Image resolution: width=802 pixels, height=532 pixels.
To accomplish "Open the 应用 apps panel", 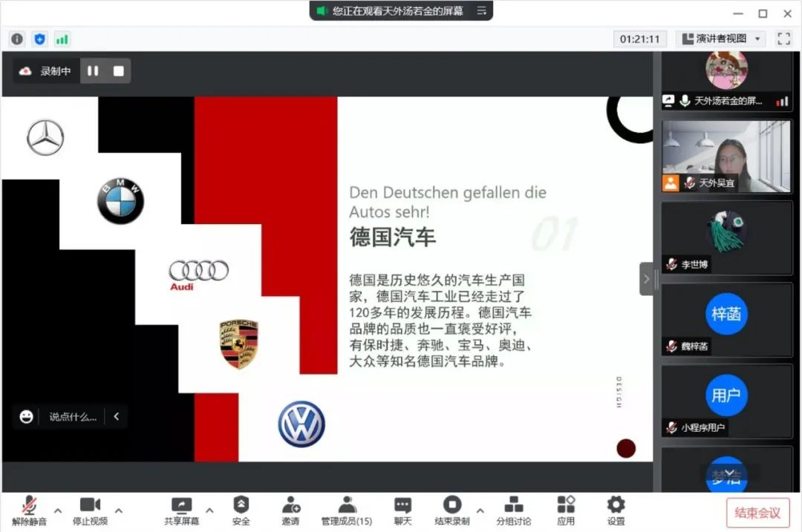I will (x=566, y=510).
